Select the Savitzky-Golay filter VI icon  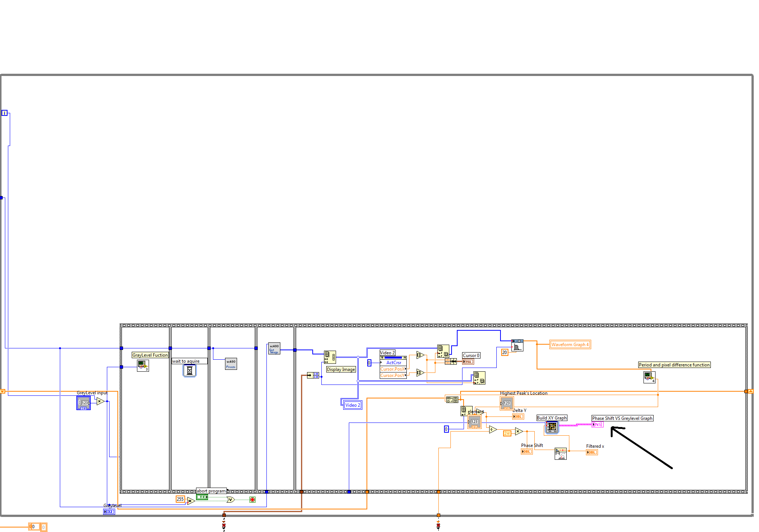coord(560,454)
